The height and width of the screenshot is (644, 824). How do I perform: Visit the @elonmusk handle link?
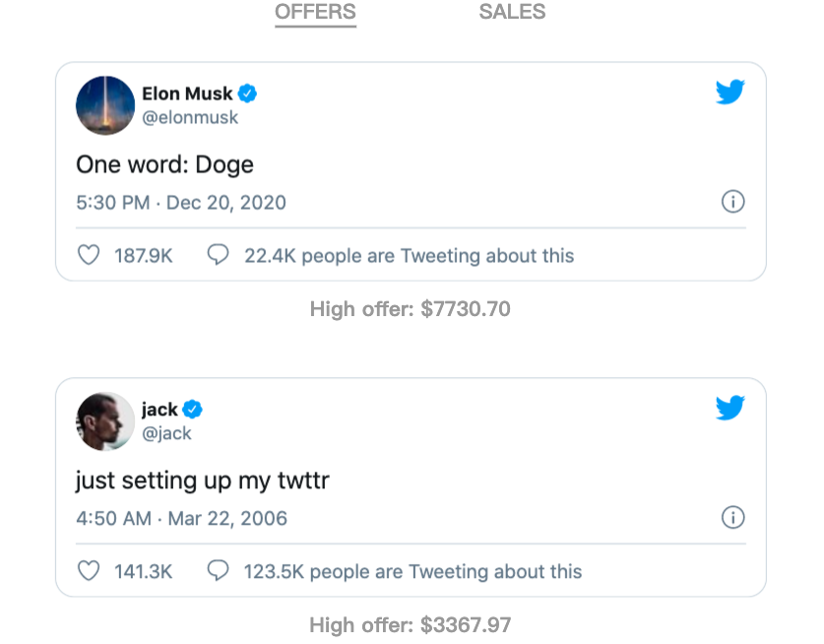(190, 117)
